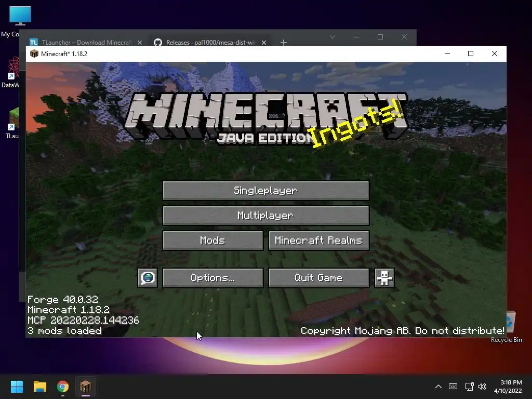Open language settings globe icon
The image size is (532, 399).
148,278
